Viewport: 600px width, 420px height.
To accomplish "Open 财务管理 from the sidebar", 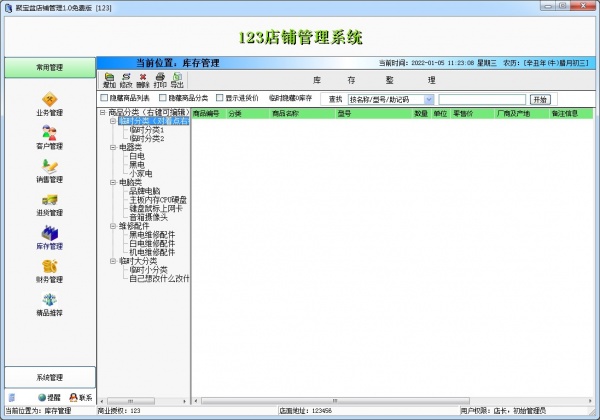I will point(49,270).
